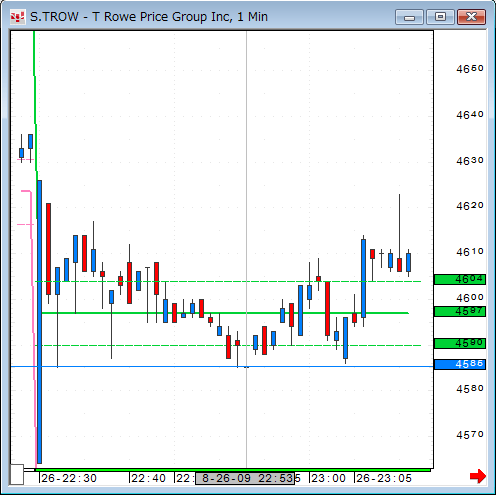
Task: Click the 8-26-09 22:53 cursor time label
Action: tap(245, 478)
